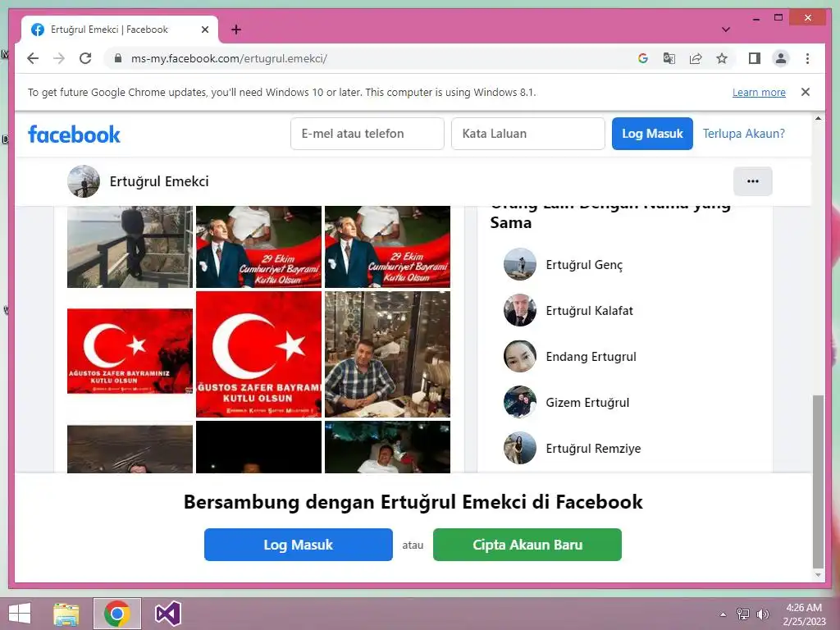Open the Terlupa Akaun? link
840x630 pixels.
click(743, 134)
